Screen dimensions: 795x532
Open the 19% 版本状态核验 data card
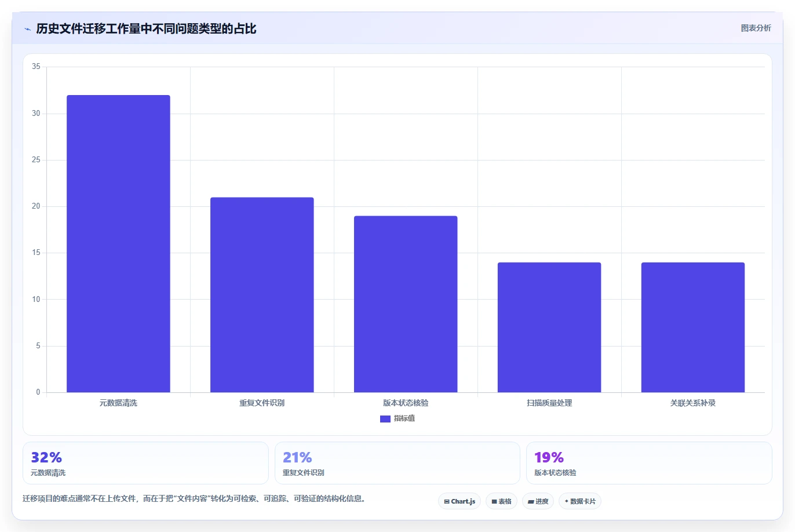[649, 463]
